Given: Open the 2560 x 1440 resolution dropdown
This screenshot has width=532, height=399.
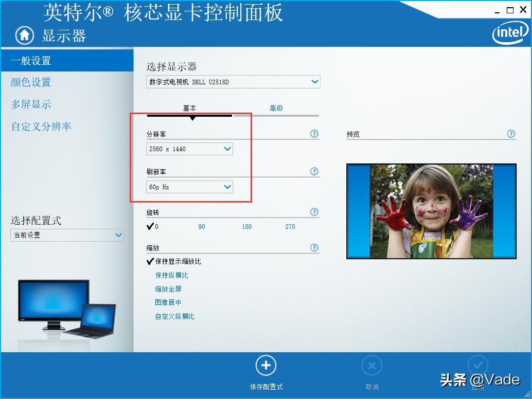Looking at the screenshot, I should [189, 149].
